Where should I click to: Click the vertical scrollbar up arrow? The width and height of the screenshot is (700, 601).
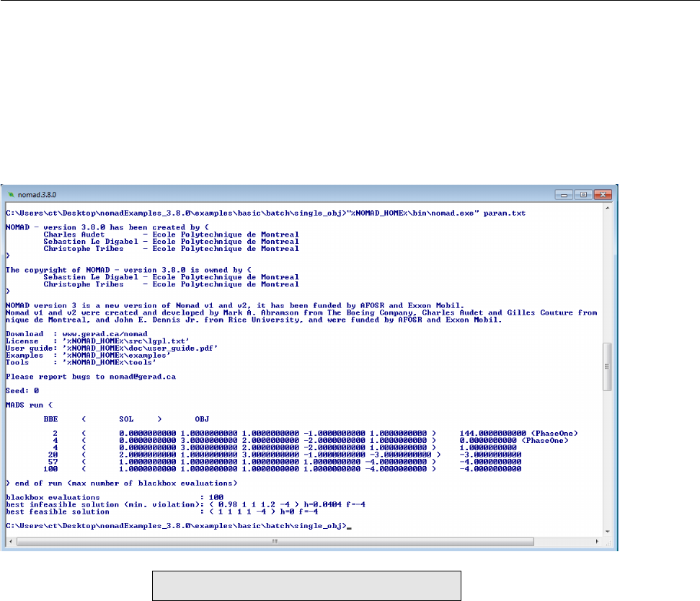[x=607, y=209]
